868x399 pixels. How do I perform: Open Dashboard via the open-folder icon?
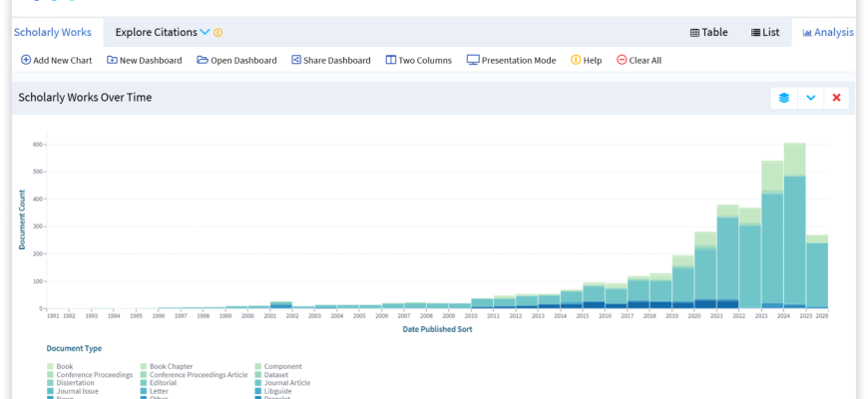[203, 60]
